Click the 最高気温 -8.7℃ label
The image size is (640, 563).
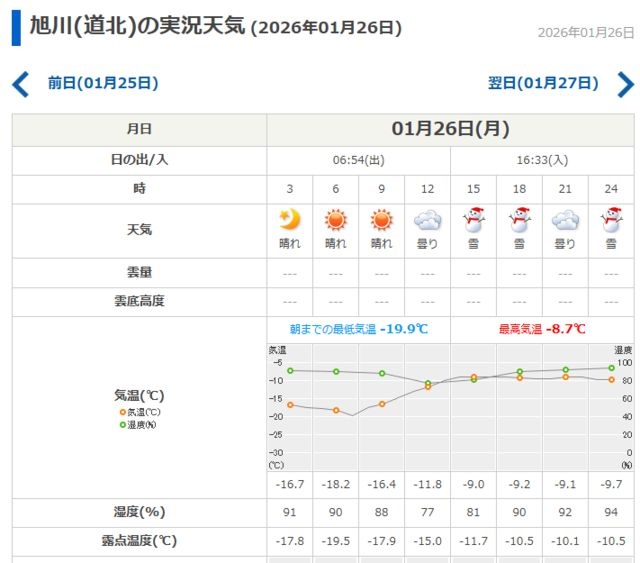(x=541, y=329)
